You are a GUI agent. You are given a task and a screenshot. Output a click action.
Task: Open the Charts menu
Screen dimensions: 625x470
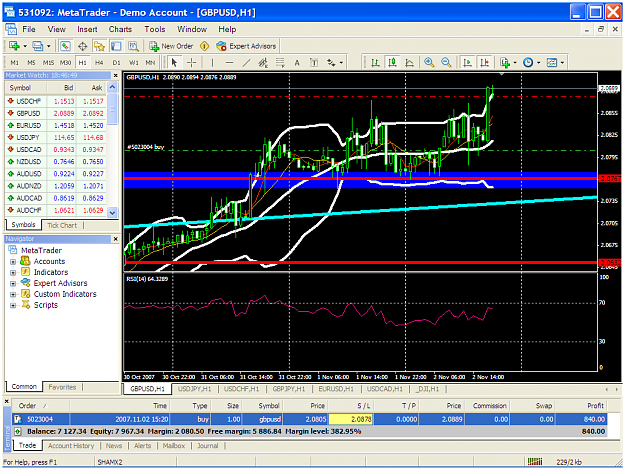pos(120,29)
